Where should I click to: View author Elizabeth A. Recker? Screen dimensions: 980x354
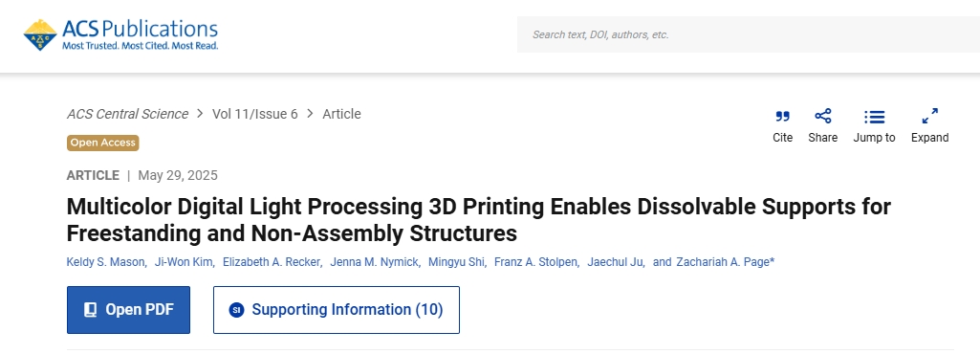[x=272, y=262]
